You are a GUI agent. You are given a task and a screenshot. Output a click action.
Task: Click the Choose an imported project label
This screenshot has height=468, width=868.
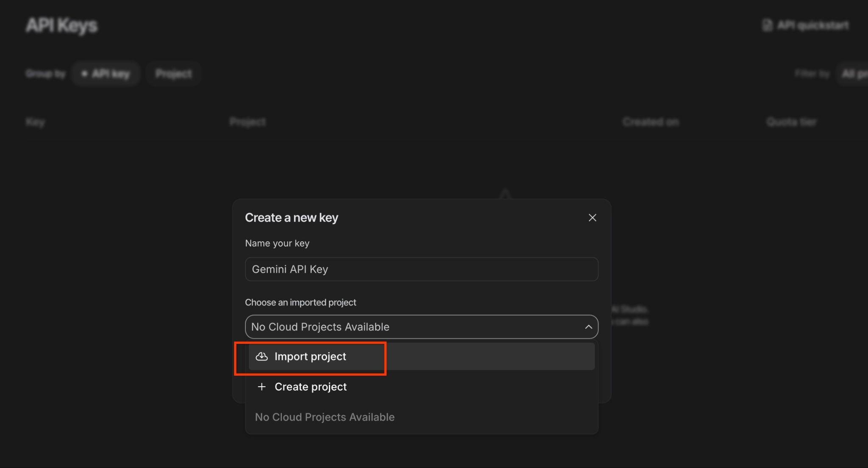pyautogui.click(x=300, y=302)
